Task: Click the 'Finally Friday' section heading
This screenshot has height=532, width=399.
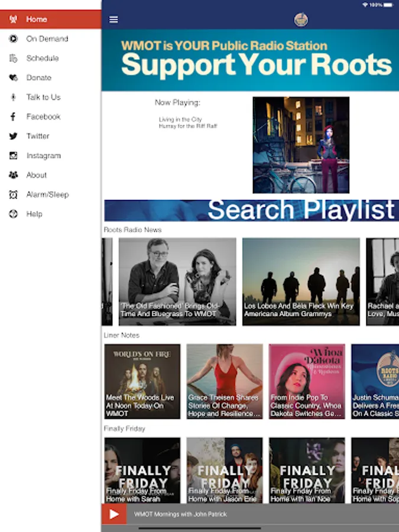Action: (x=124, y=429)
